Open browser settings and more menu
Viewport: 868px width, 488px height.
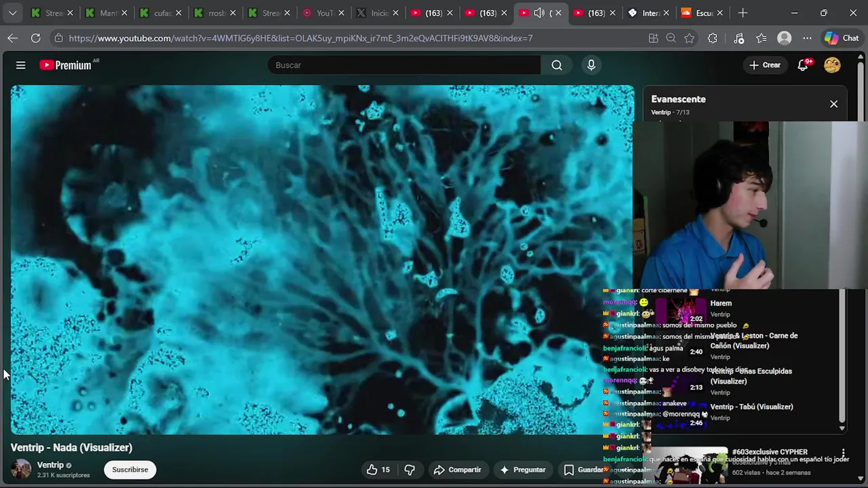pos(807,39)
